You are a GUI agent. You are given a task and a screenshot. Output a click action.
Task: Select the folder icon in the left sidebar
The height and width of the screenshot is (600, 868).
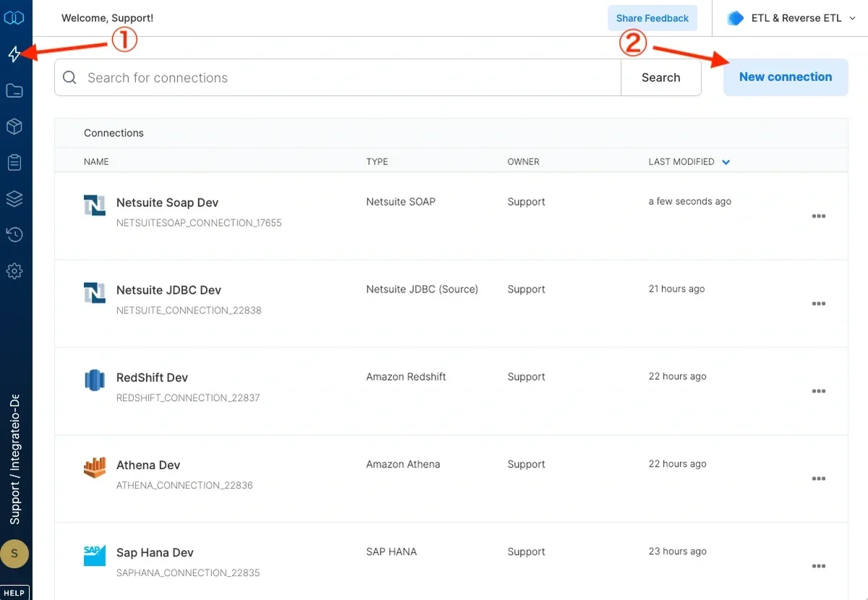click(x=15, y=90)
